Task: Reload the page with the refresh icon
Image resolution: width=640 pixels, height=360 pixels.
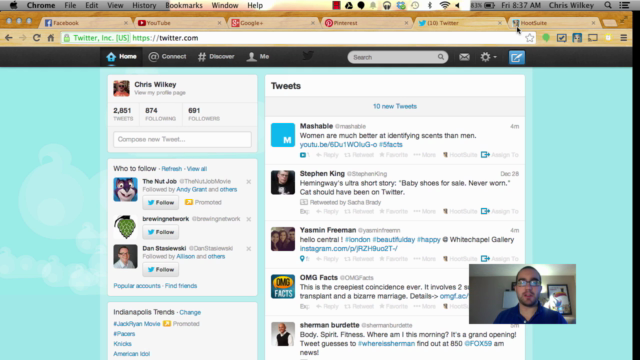Action: (x=36, y=38)
